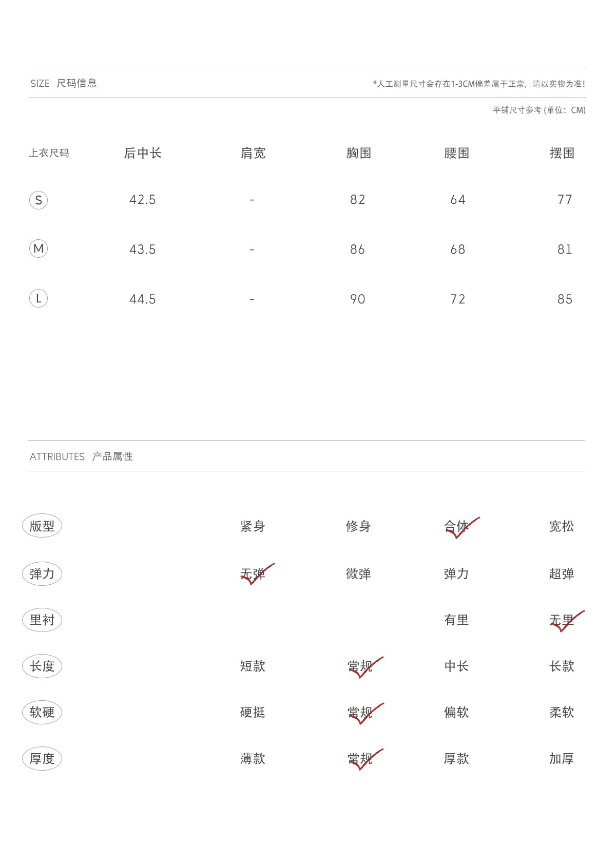This screenshot has height=862, width=616.
Task: Click the ATTRIBUTES 产品属性 section heading
Action: [81, 456]
